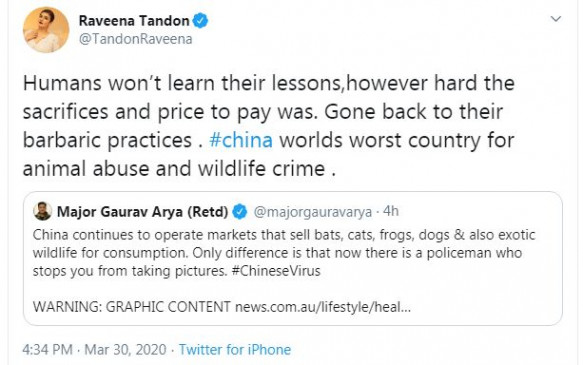This screenshot has width=583, height=365.
Task: Click the main tweet text about barbaric practices
Action: tap(268, 126)
